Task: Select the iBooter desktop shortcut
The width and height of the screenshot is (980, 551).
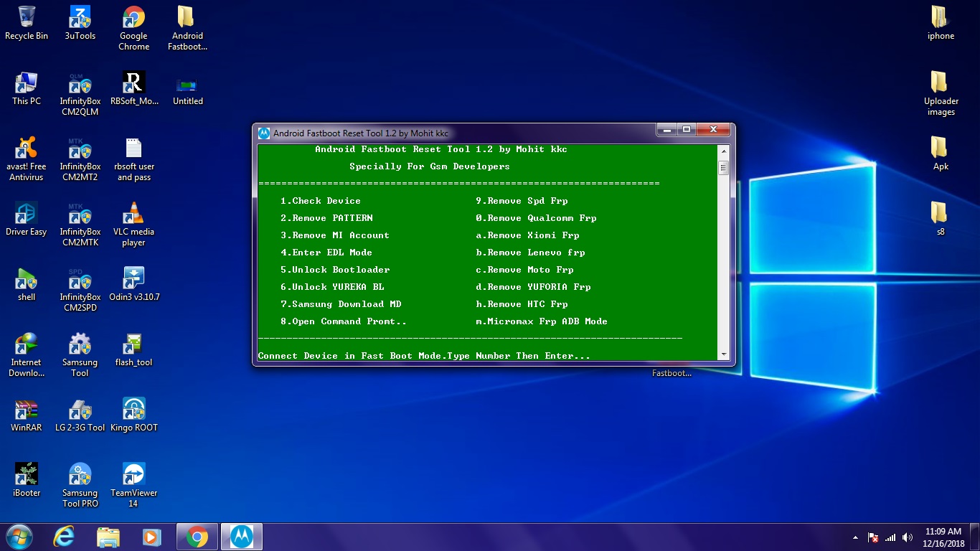Action: tap(27, 480)
